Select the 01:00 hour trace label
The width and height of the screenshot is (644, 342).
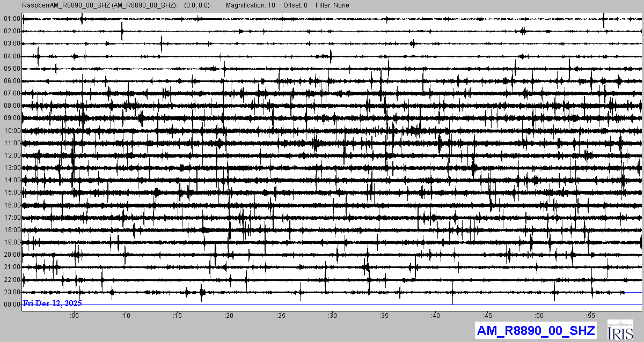[11, 19]
